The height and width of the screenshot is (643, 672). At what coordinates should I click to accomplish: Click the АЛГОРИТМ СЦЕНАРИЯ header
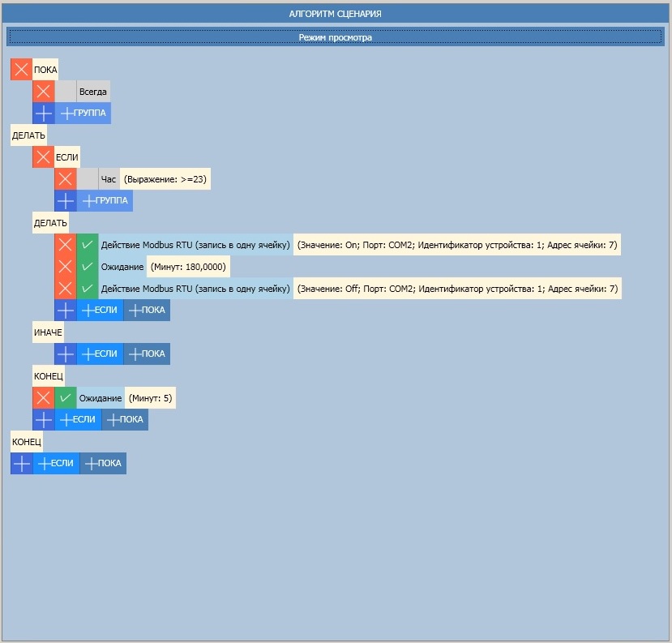(336, 14)
